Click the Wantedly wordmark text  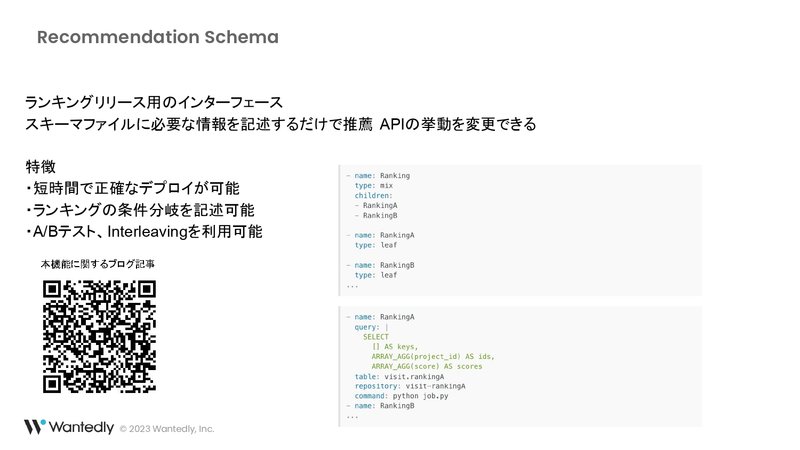(x=81, y=427)
